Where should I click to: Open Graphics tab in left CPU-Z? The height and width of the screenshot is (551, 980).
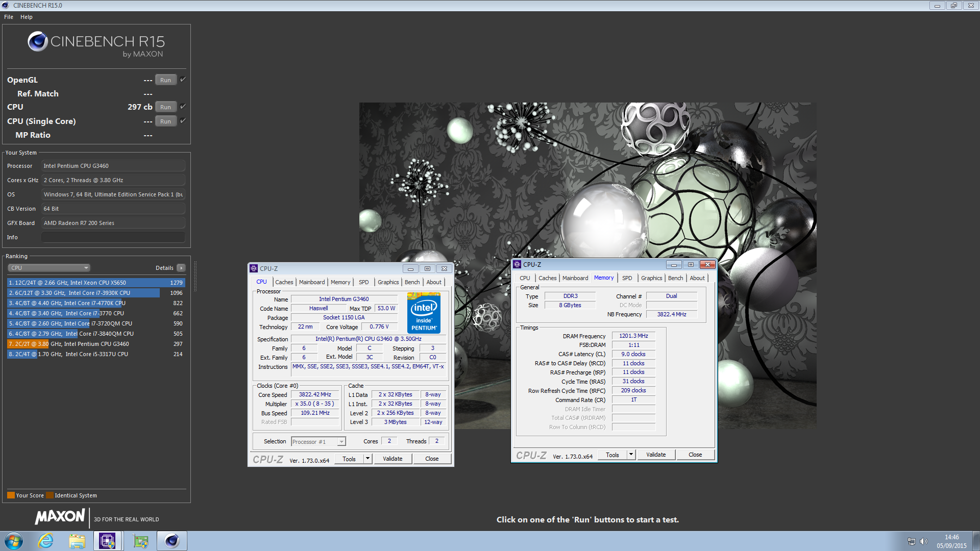coord(388,282)
